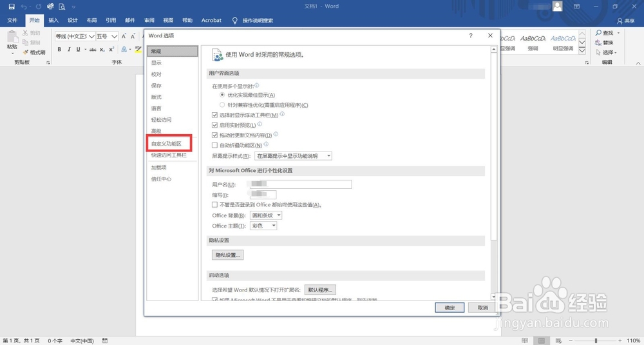Screen dimensions: 644x345
Task: Click the Cut (剪切) scissors icon
Action: pos(26,33)
